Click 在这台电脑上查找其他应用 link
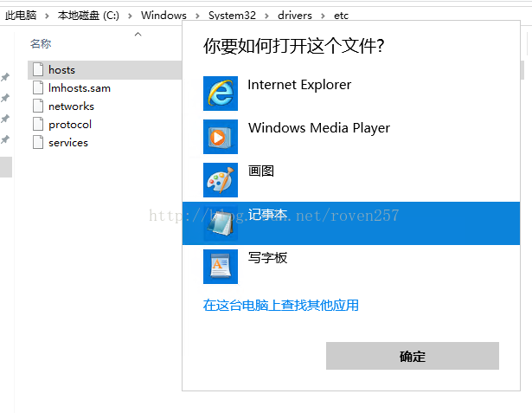Screen dimensions: 532x413 click(280, 306)
